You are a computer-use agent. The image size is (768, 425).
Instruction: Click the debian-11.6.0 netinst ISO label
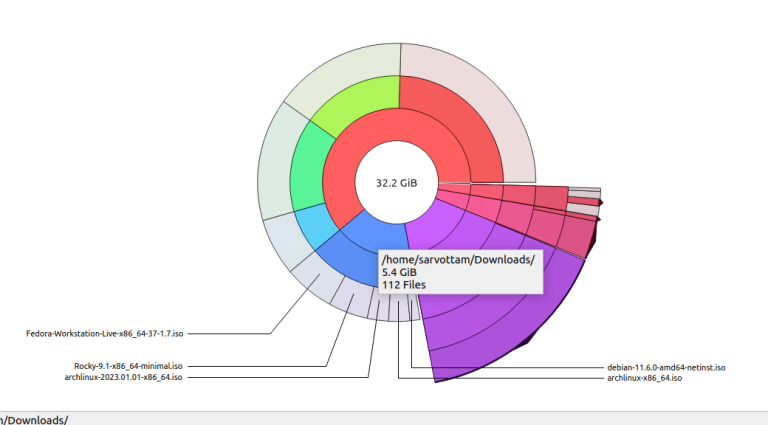click(x=666, y=367)
